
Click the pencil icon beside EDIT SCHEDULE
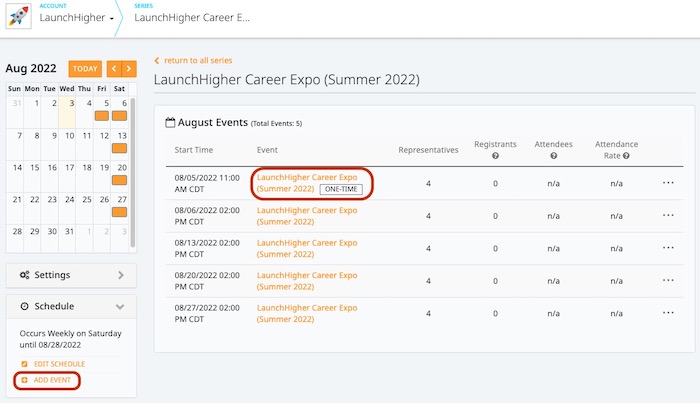coord(25,364)
